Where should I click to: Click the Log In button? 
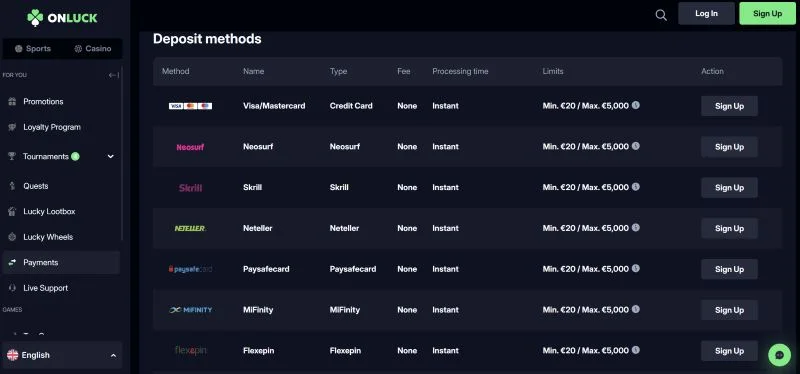click(706, 14)
